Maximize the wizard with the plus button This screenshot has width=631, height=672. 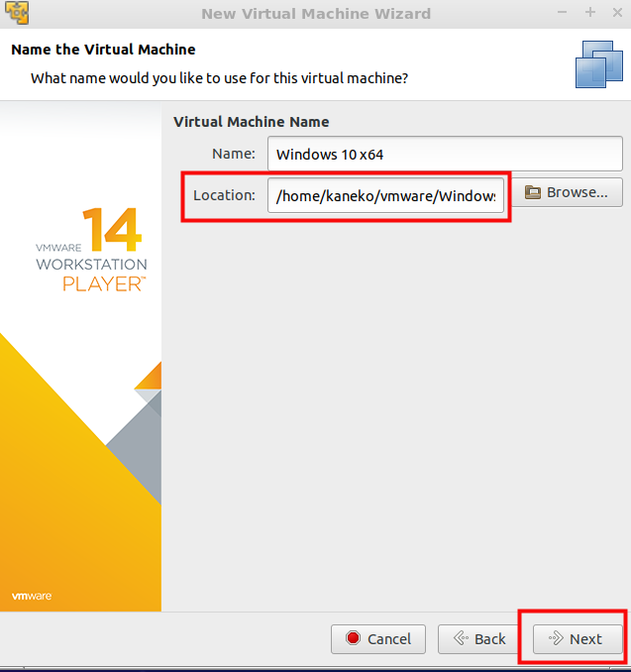point(589,13)
